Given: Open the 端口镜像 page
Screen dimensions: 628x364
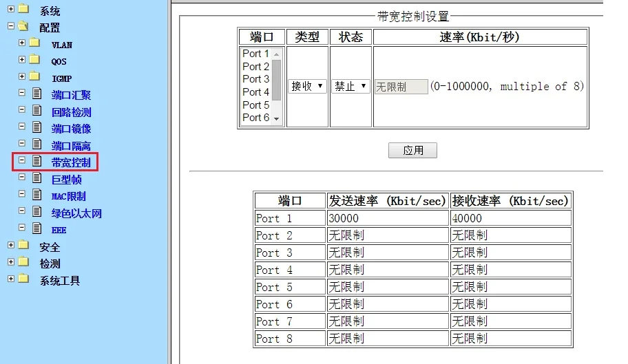Looking at the screenshot, I should [x=72, y=129].
